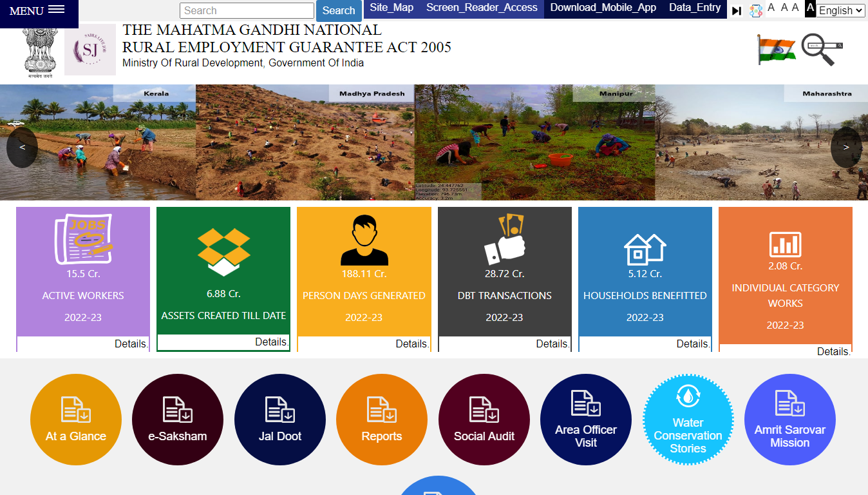Screen dimensions: 868x495
Task: Click the 'HOUSEHOLDS BENEFITTED' label
Action: (645, 296)
